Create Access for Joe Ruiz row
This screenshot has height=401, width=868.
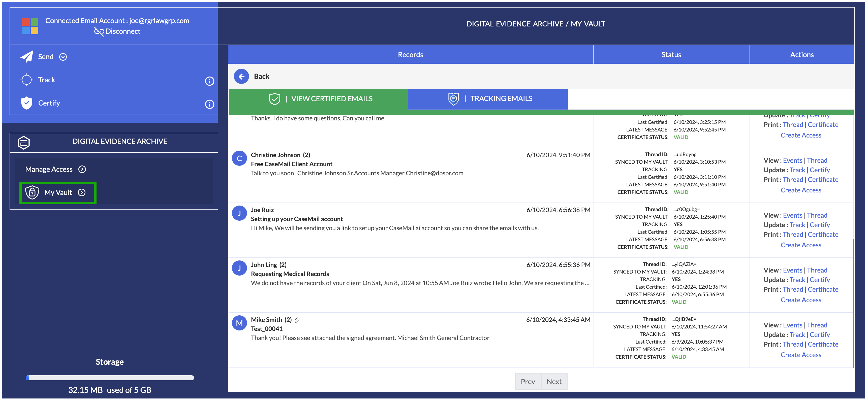801,245
